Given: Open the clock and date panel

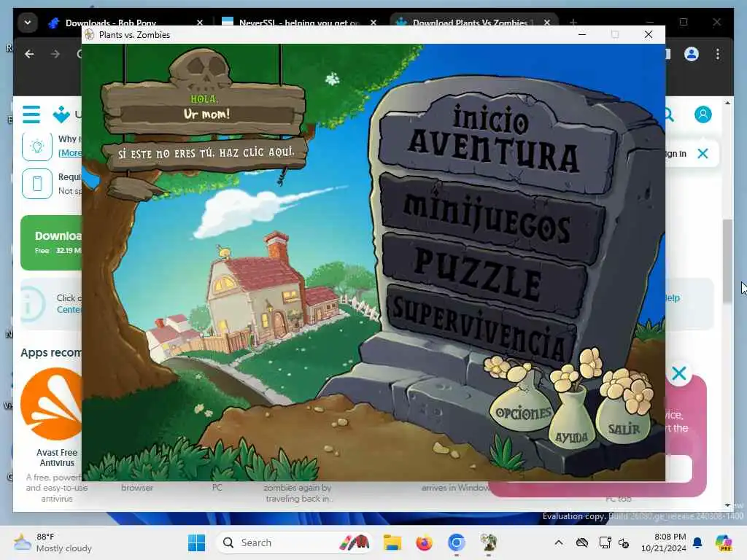Looking at the screenshot, I should click(664, 542).
